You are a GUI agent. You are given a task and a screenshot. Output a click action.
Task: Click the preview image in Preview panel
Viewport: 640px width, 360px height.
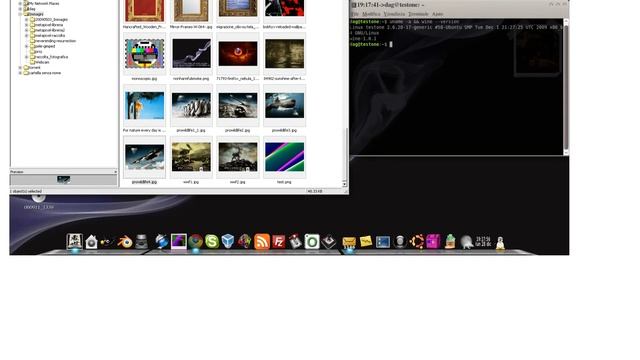coord(63,180)
